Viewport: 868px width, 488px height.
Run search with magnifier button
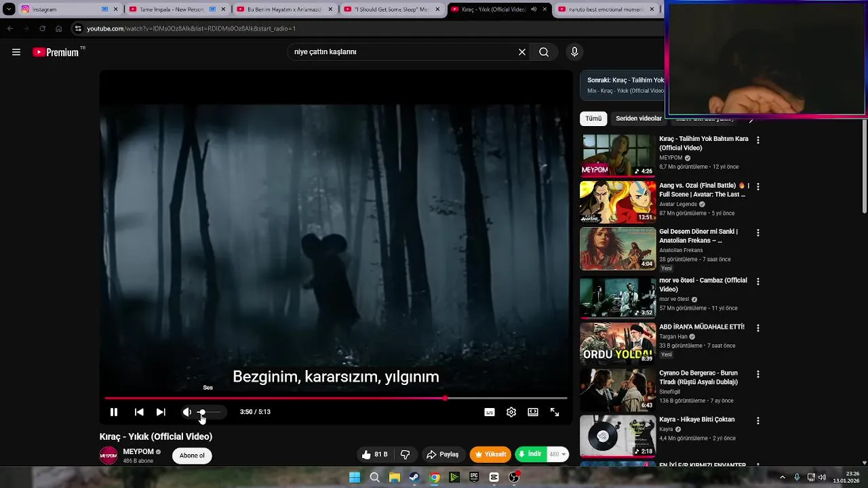pyautogui.click(x=544, y=52)
